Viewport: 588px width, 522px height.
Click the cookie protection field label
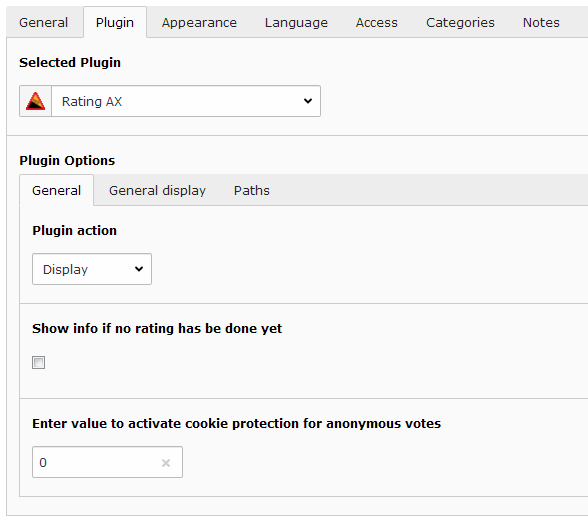(236, 423)
